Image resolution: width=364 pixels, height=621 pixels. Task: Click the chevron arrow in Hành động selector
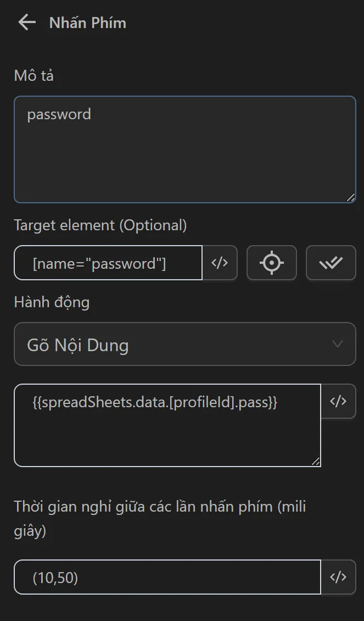[338, 345]
